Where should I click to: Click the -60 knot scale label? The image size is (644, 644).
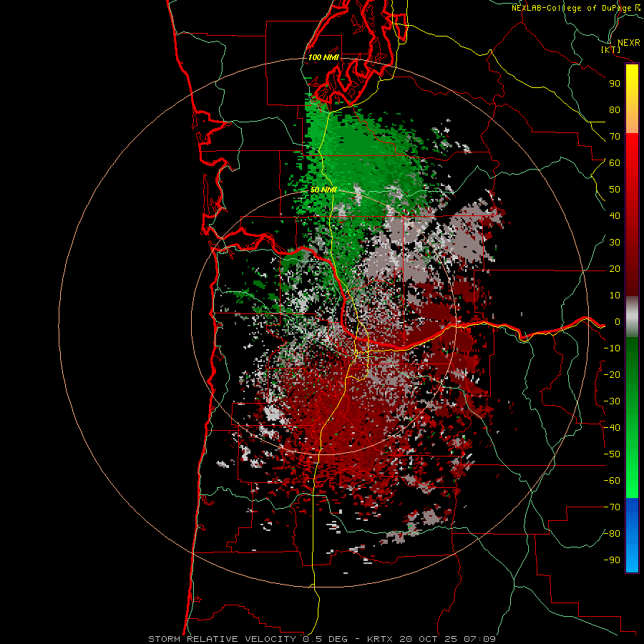click(612, 481)
